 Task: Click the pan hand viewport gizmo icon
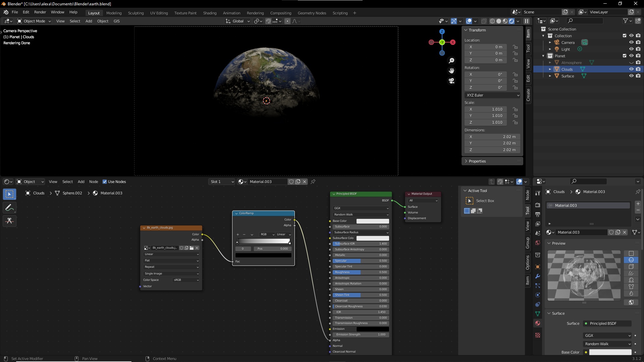click(451, 71)
